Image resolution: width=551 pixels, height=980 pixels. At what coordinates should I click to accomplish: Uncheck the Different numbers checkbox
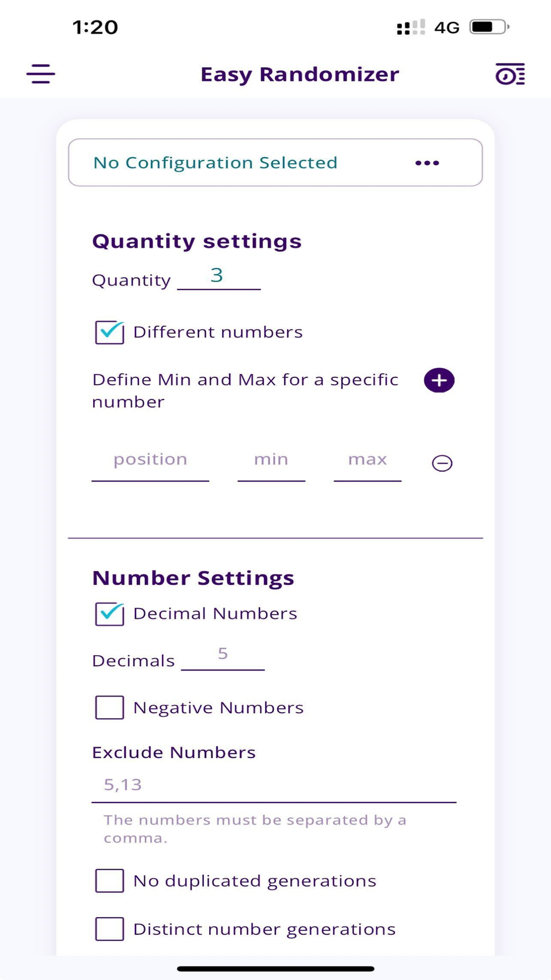click(110, 332)
